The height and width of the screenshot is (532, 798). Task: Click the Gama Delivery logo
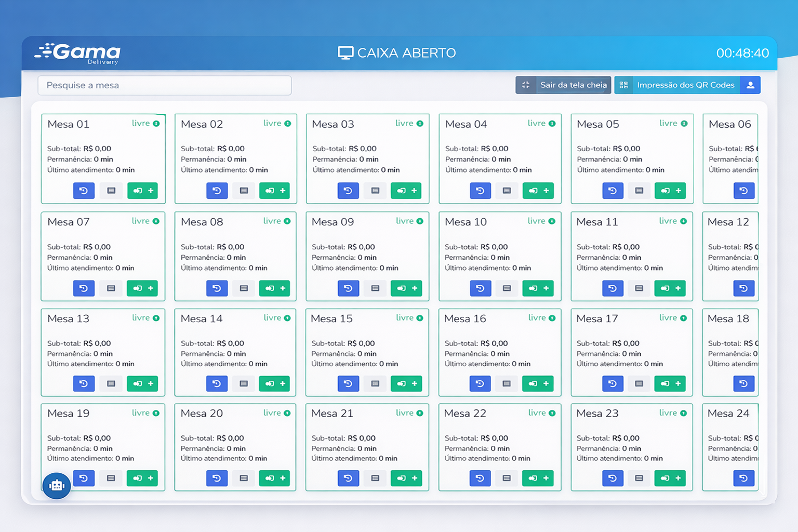coord(78,53)
